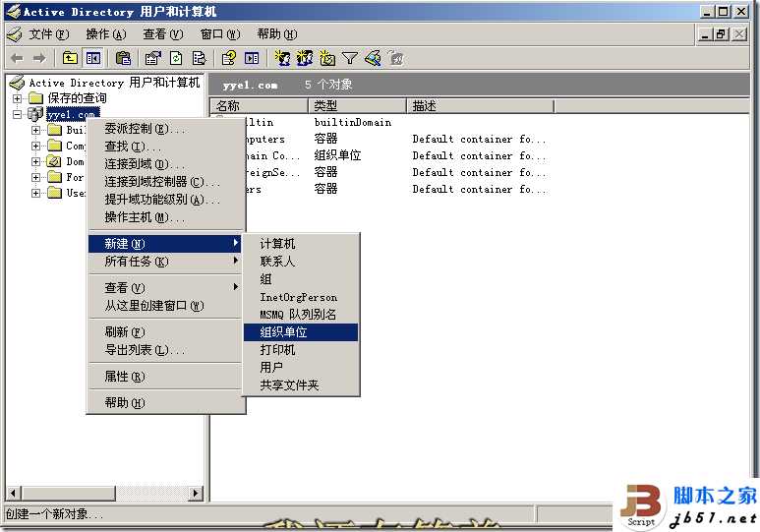Click the Help question mark toolbar icon
Viewport: 760px width, 532px height.
pos(229,59)
